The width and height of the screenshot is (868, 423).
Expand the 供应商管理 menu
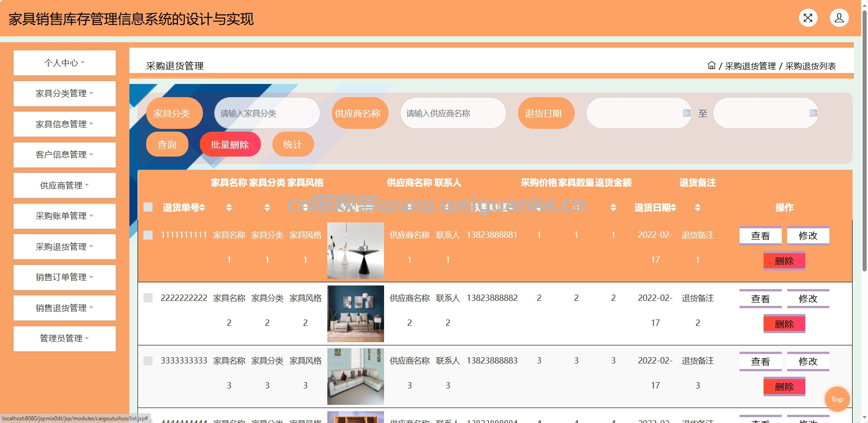(x=64, y=185)
